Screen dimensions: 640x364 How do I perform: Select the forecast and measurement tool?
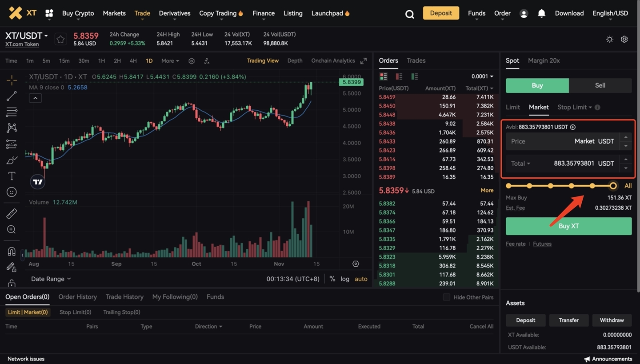(12, 144)
